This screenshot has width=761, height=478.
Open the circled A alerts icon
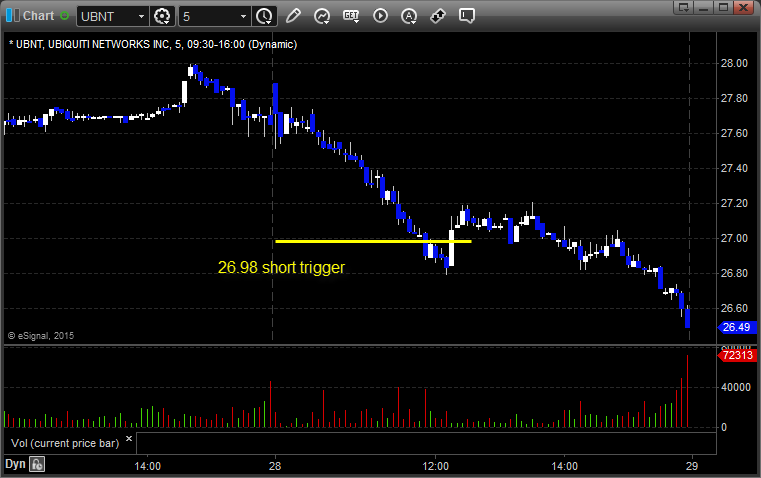(x=409, y=16)
